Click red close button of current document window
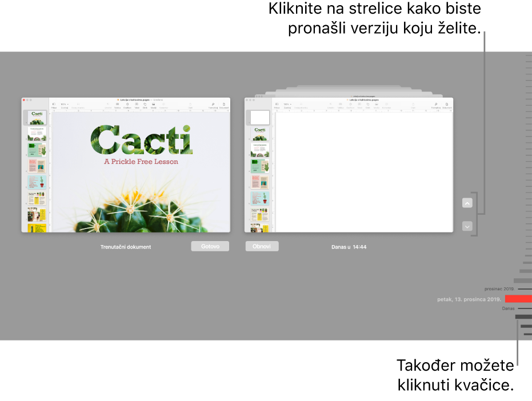The image size is (532, 401). coord(23,100)
